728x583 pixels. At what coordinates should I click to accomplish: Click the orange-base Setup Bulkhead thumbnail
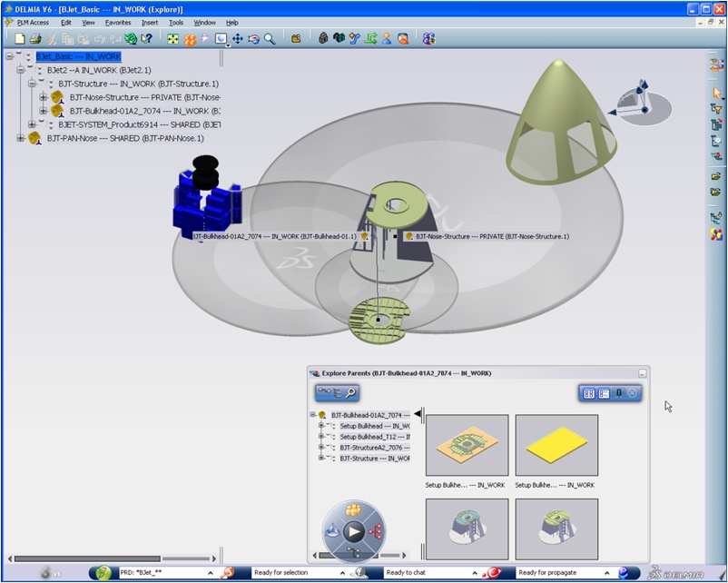(x=467, y=445)
